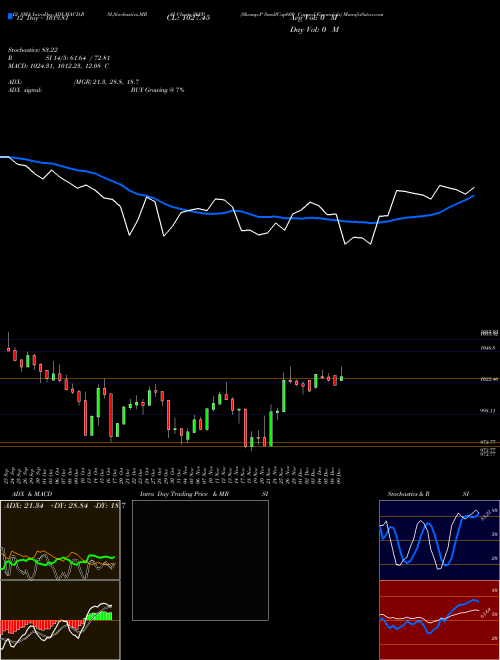Screen dimensions: 500x660
Task: Open the empty Intra Day Trading Price chart box
Action: [200, 560]
